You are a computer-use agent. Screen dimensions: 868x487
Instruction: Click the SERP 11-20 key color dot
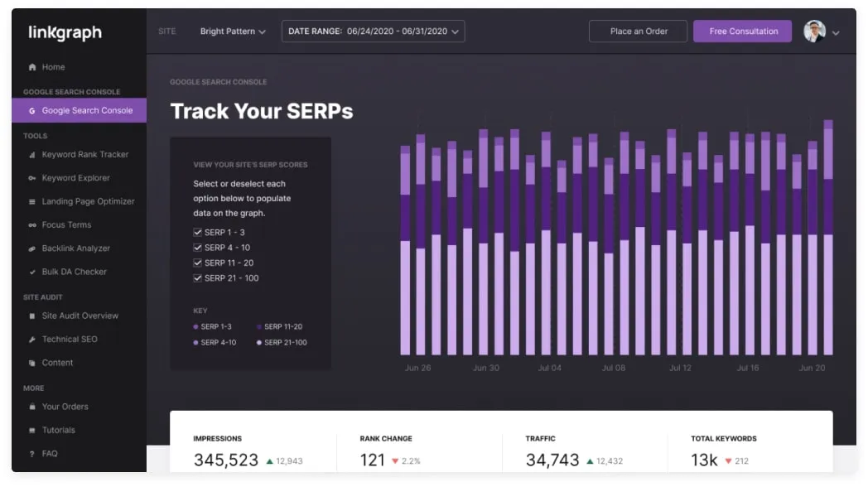point(258,327)
